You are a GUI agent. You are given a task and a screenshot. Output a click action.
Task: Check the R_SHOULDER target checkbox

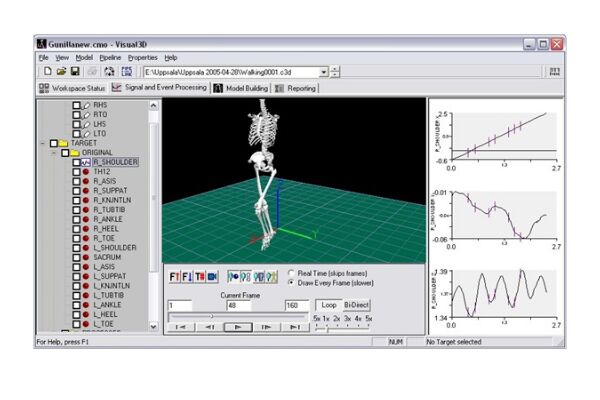[x=76, y=161]
